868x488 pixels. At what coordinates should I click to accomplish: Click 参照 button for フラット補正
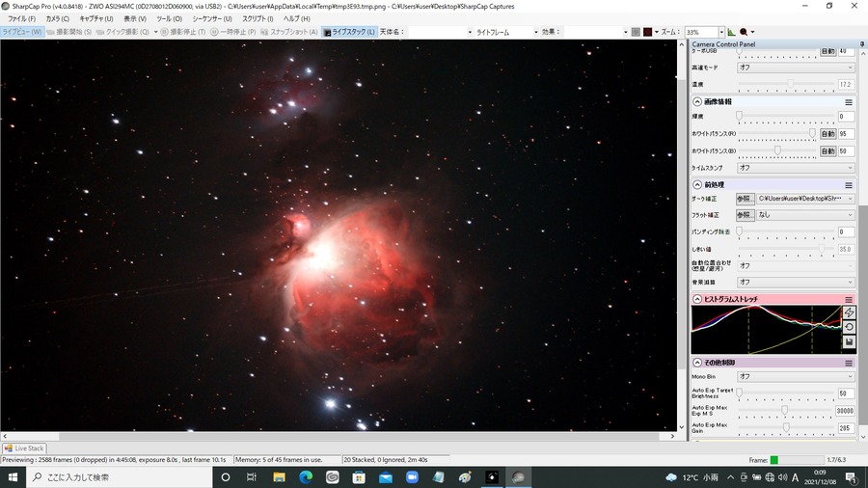point(745,215)
